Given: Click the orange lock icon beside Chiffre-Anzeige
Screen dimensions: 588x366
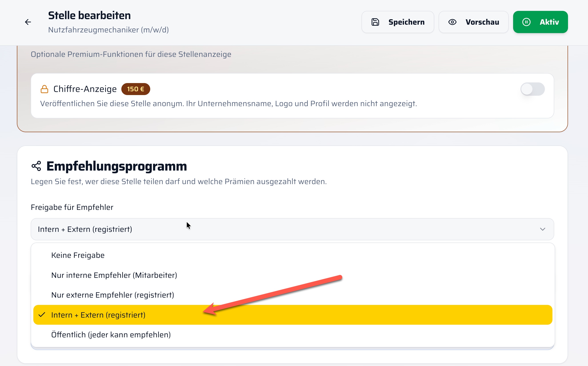Looking at the screenshot, I should [44, 89].
